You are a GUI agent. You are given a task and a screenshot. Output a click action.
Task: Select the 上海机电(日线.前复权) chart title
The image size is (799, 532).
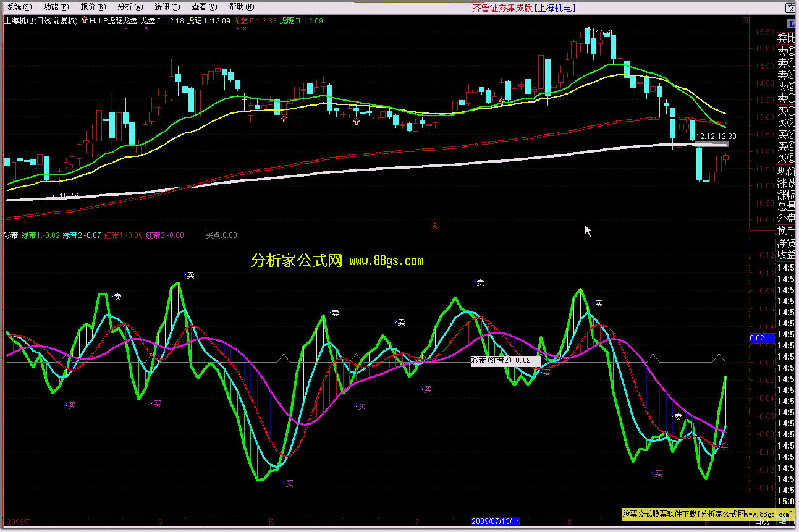[41, 20]
